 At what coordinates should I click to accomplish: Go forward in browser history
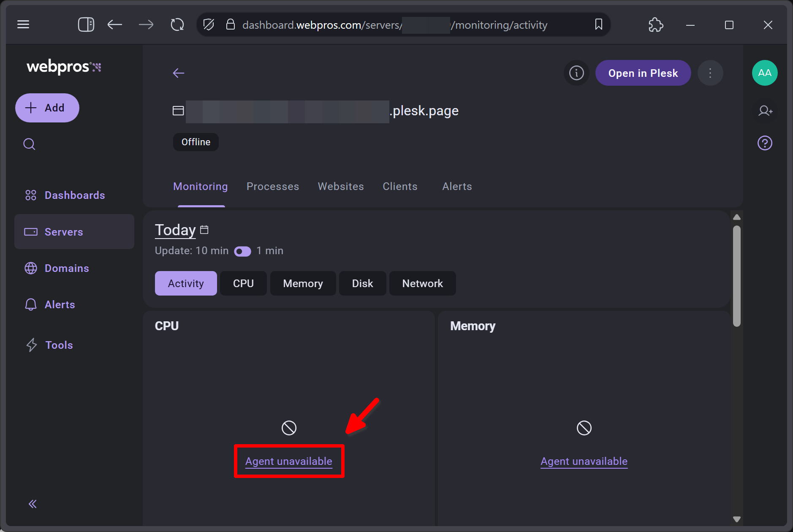click(146, 24)
